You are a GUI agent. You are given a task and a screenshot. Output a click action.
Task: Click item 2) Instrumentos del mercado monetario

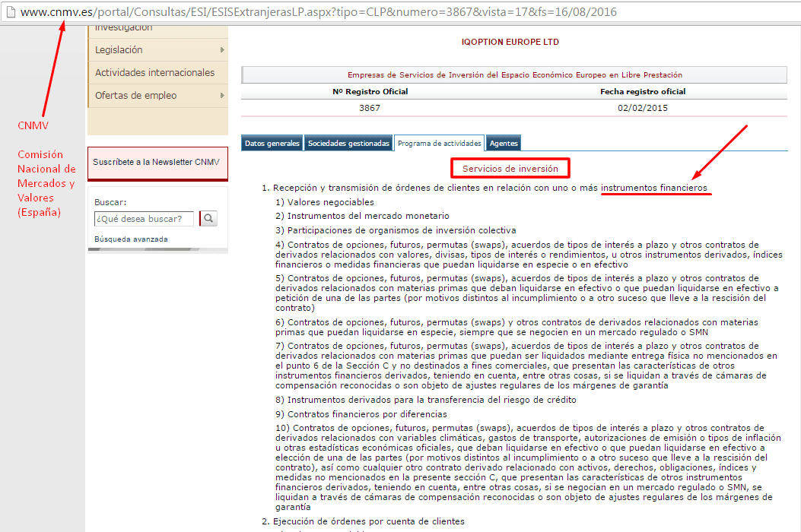click(362, 216)
